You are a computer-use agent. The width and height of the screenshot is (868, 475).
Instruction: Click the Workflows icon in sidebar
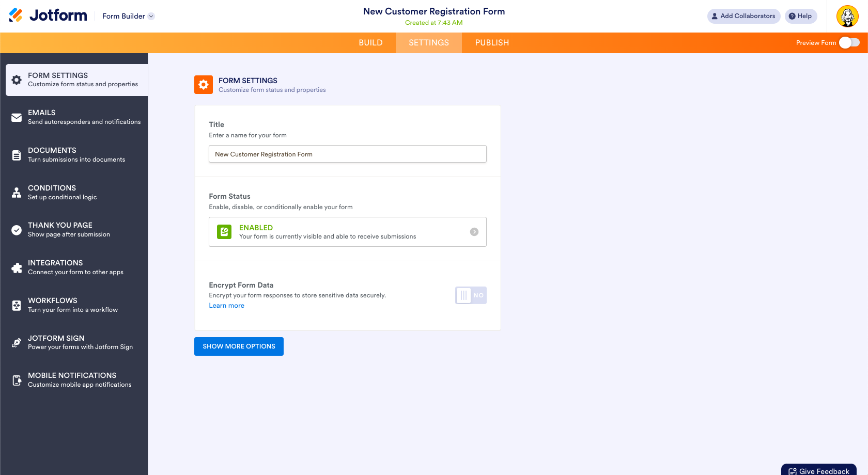(x=17, y=305)
